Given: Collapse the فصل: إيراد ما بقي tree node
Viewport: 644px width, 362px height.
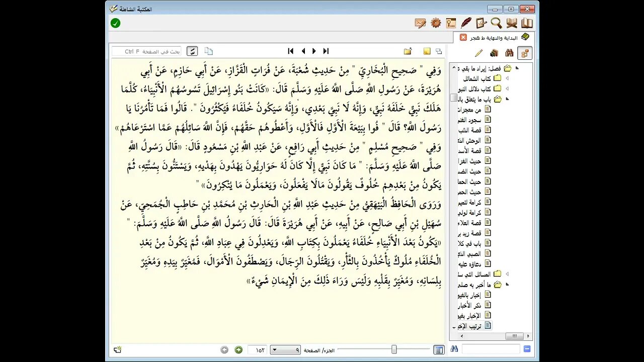Looking at the screenshot, I should [x=517, y=68].
